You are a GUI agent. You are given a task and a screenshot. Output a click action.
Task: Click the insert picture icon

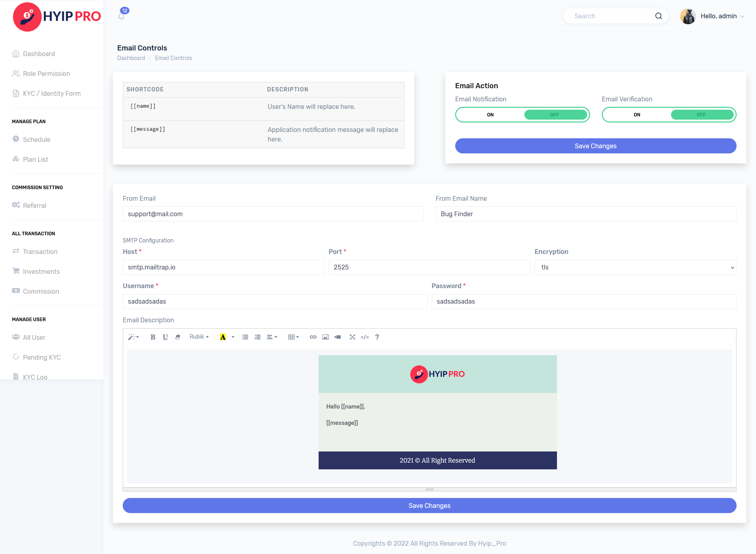point(325,337)
